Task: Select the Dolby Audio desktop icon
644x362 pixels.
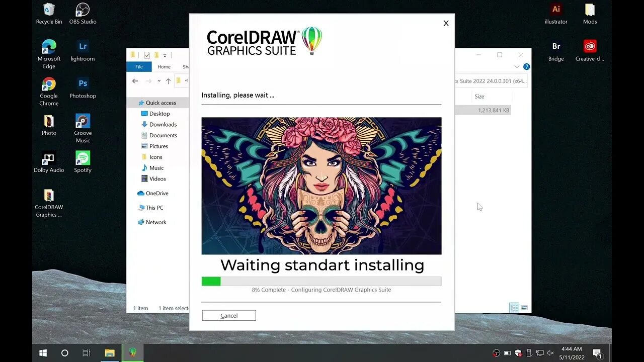Action: coord(49,162)
